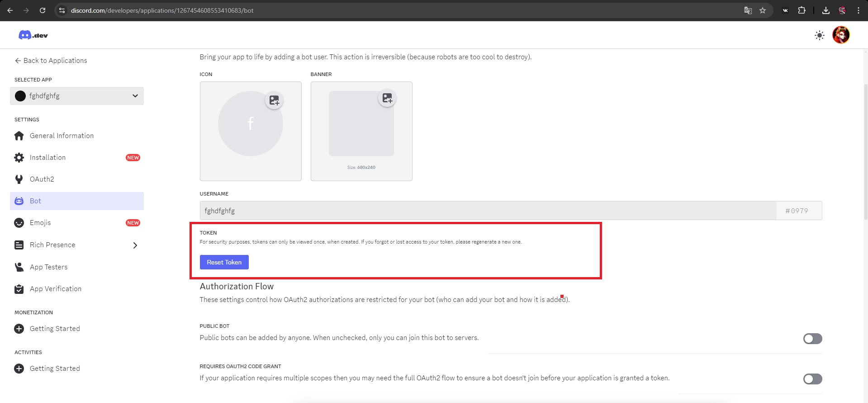Open browser extensions puzzle icon
The width and height of the screenshot is (868, 403).
click(802, 10)
